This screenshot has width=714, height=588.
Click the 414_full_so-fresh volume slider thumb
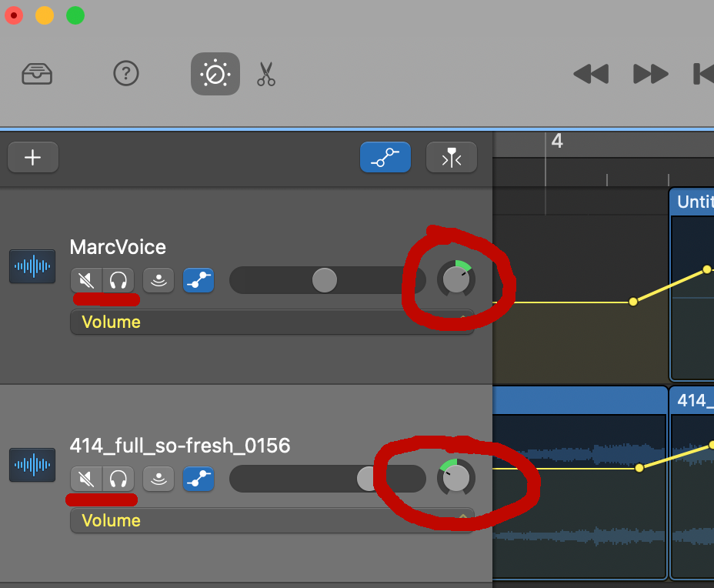[x=369, y=479]
